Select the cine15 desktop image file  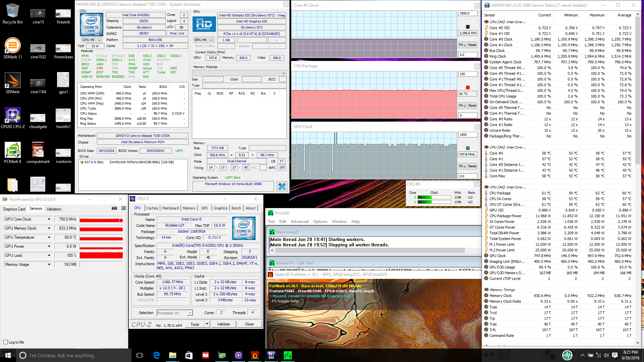tap(38, 16)
